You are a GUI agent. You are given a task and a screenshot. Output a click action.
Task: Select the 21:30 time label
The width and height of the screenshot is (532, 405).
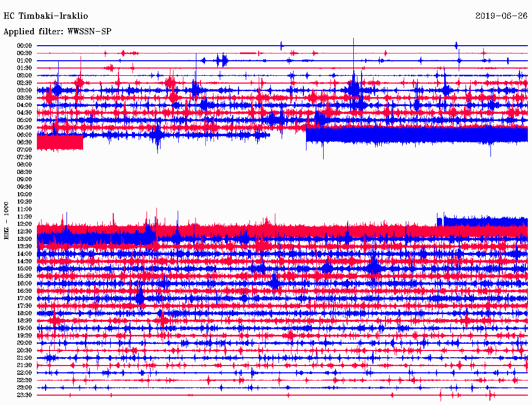[24, 366]
